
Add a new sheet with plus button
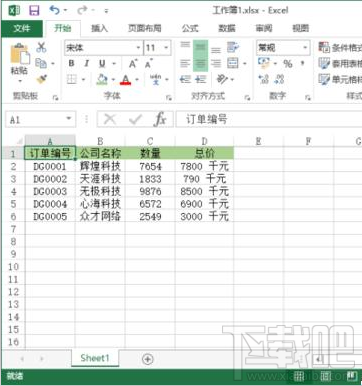tap(148, 359)
